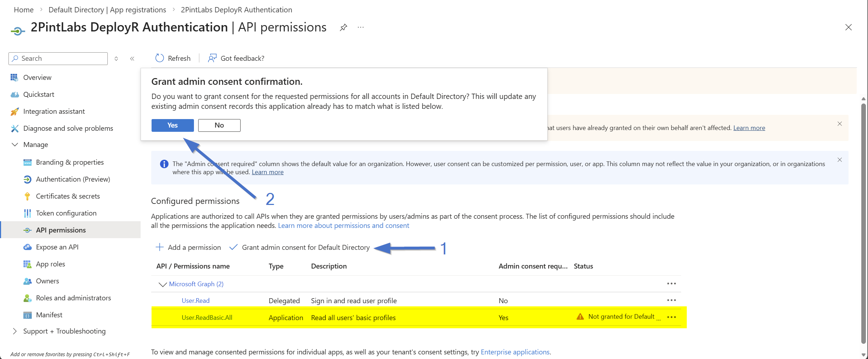Click the Refresh icon in toolbar
The image size is (868, 359).
(160, 58)
